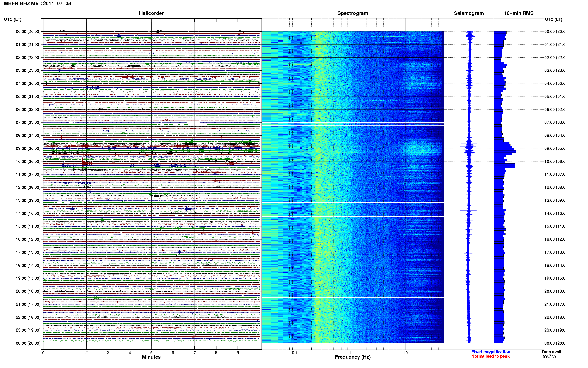Click the Minutes axis tick '8'

(216, 353)
